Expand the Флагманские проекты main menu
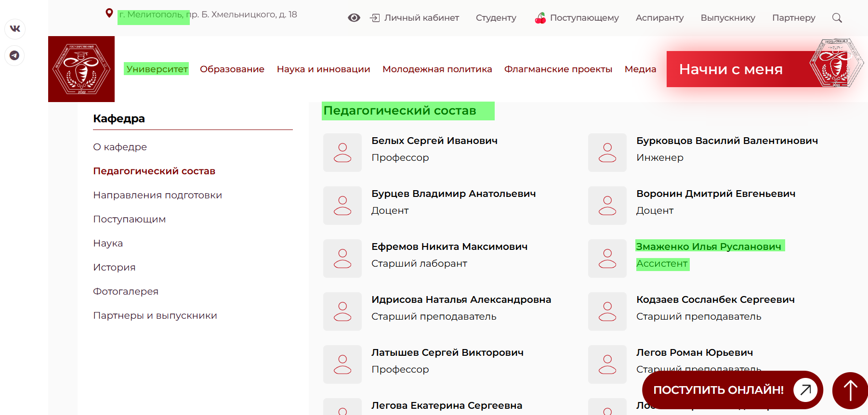Image resolution: width=868 pixels, height=415 pixels. (x=558, y=69)
